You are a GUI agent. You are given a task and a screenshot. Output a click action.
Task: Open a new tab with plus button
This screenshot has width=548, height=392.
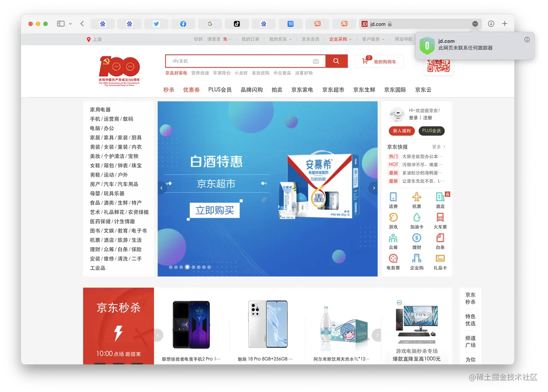click(x=505, y=24)
